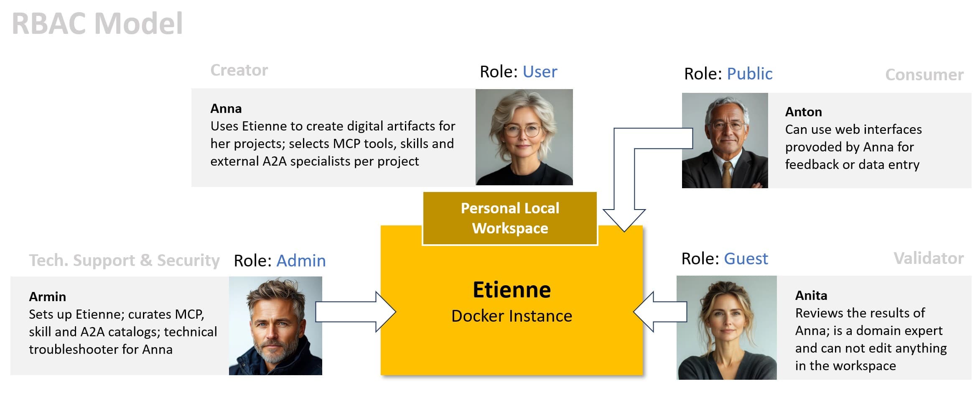
Task: Click the Creator heading
Action: (239, 70)
